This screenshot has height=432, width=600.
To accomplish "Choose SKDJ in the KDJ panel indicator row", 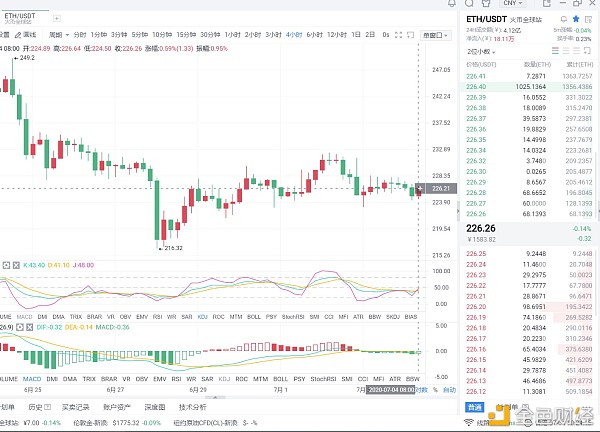I will click(x=393, y=317).
